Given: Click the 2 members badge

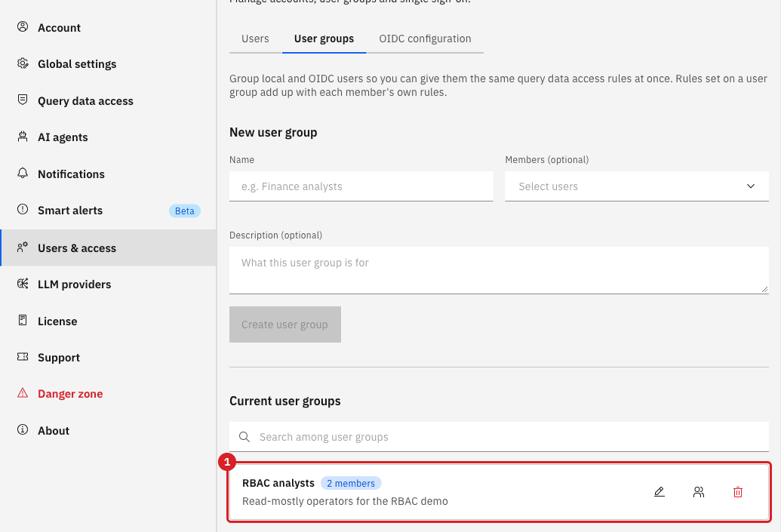Looking at the screenshot, I should (x=351, y=483).
